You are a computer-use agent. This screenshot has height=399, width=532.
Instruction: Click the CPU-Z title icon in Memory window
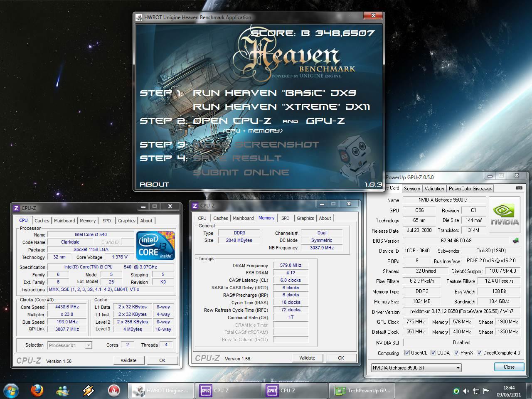click(195, 205)
